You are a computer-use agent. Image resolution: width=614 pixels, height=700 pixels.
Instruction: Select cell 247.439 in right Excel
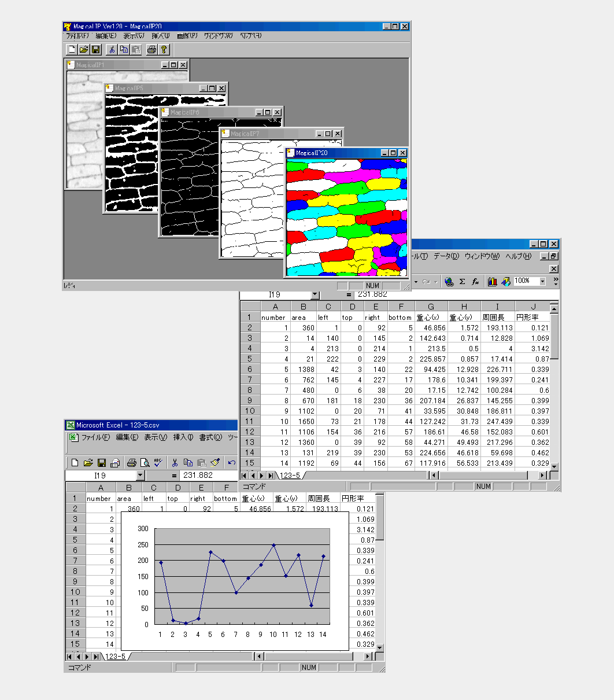pyautogui.click(x=497, y=421)
